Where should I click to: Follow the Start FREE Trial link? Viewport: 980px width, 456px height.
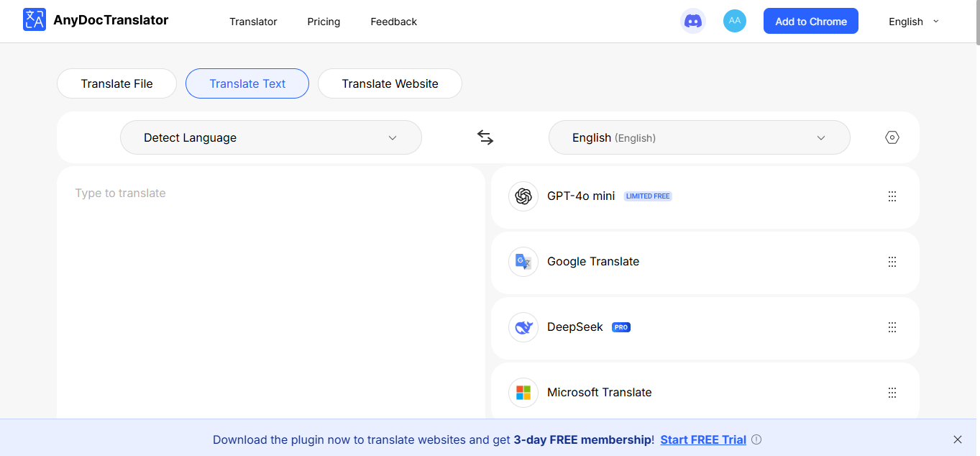[702, 439]
